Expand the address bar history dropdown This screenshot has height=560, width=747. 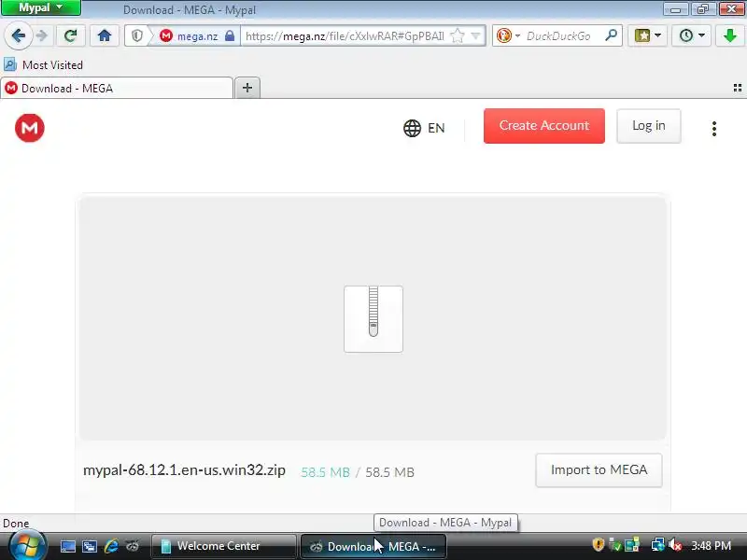(475, 36)
